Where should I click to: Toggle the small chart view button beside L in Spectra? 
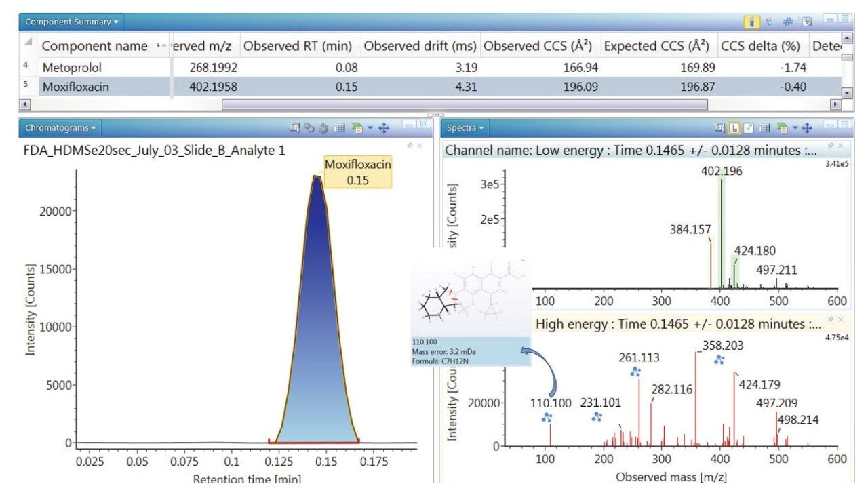coord(749,127)
